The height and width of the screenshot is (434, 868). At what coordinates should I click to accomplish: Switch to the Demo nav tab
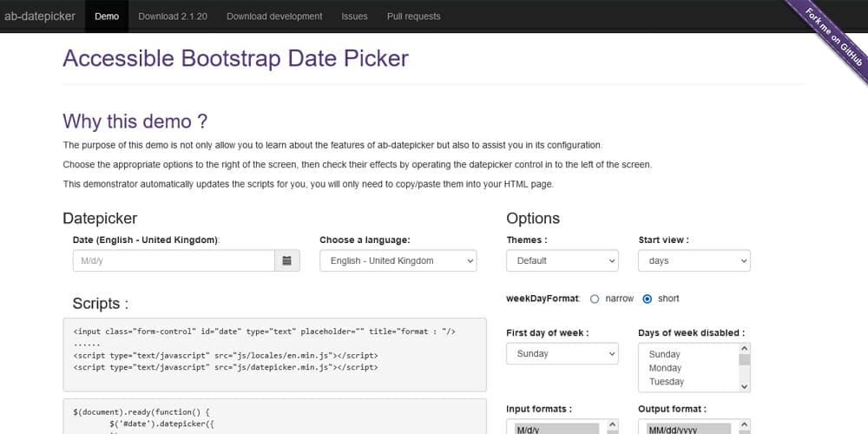107,16
